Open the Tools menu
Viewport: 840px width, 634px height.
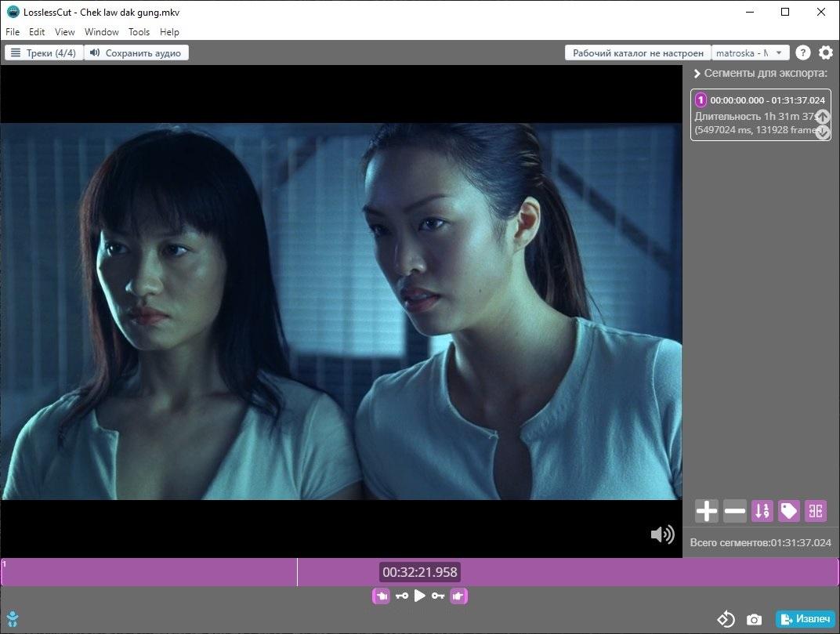coord(139,32)
